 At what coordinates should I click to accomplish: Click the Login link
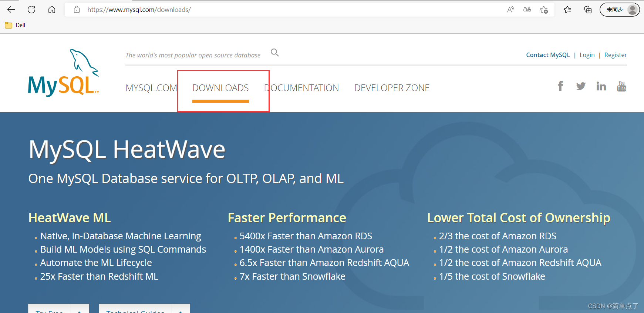(587, 55)
